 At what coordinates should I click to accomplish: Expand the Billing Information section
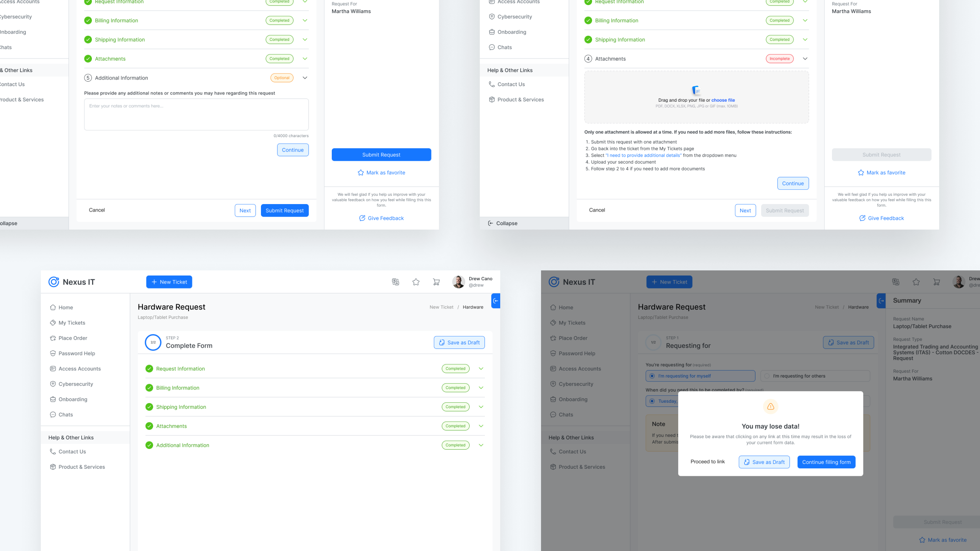(480, 387)
